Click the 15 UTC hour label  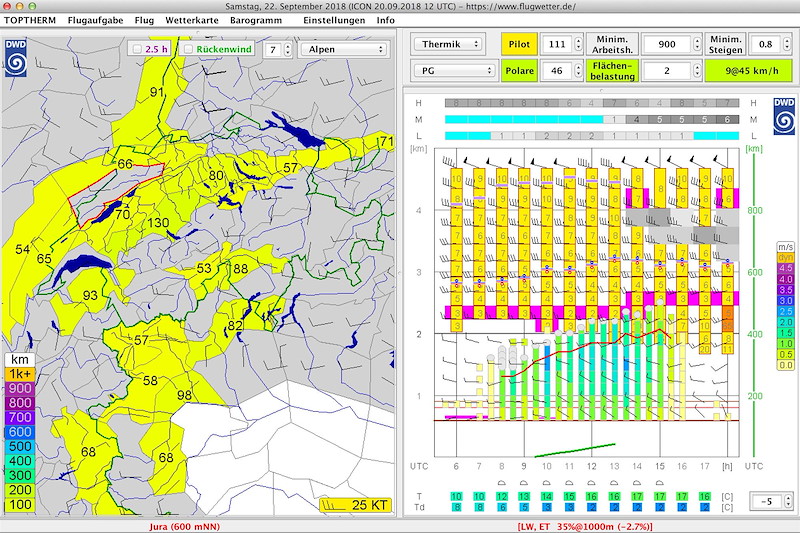pos(660,466)
